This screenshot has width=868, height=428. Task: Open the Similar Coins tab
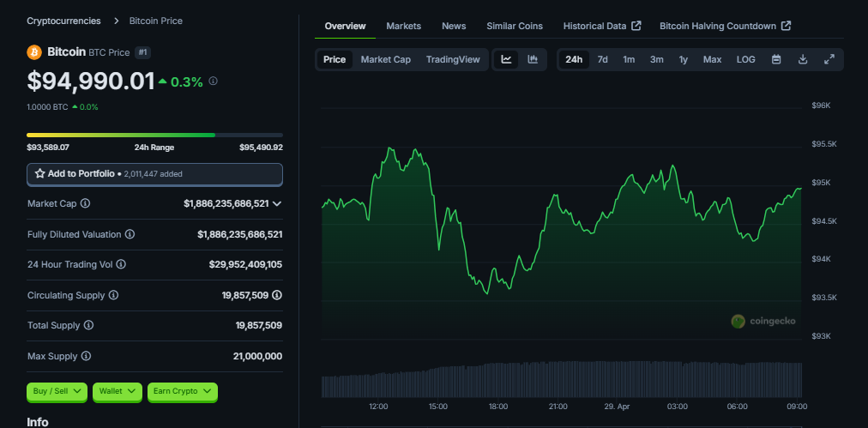[515, 26]
